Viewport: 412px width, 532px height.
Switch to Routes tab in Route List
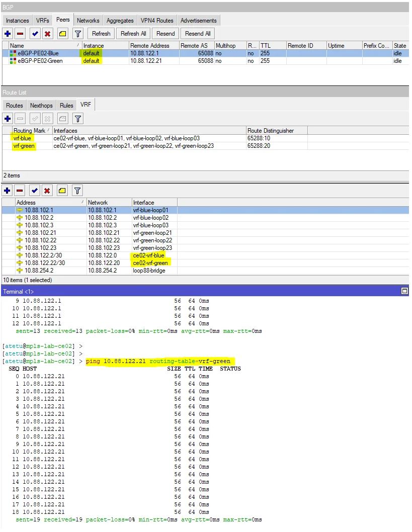[x=15, y=106]
